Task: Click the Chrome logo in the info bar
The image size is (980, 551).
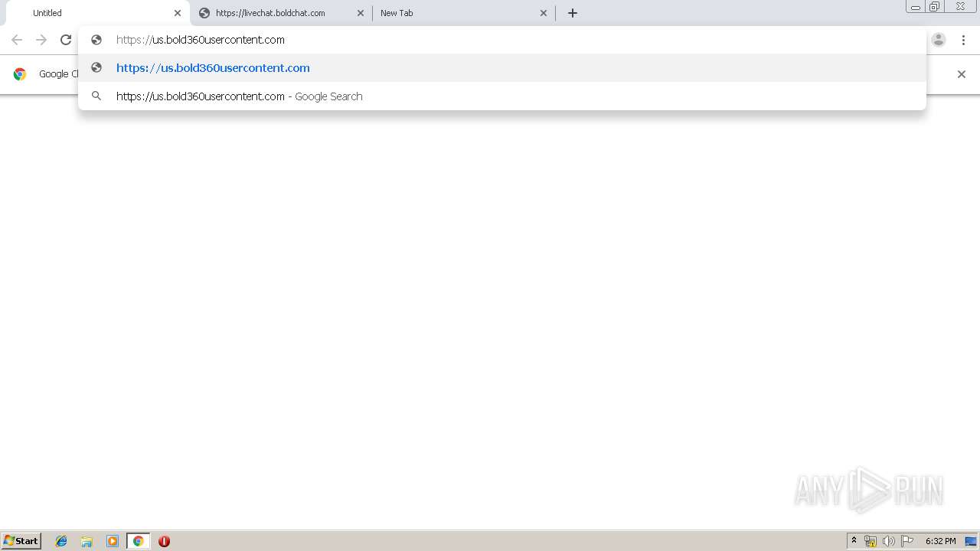Action: (20, 74)
